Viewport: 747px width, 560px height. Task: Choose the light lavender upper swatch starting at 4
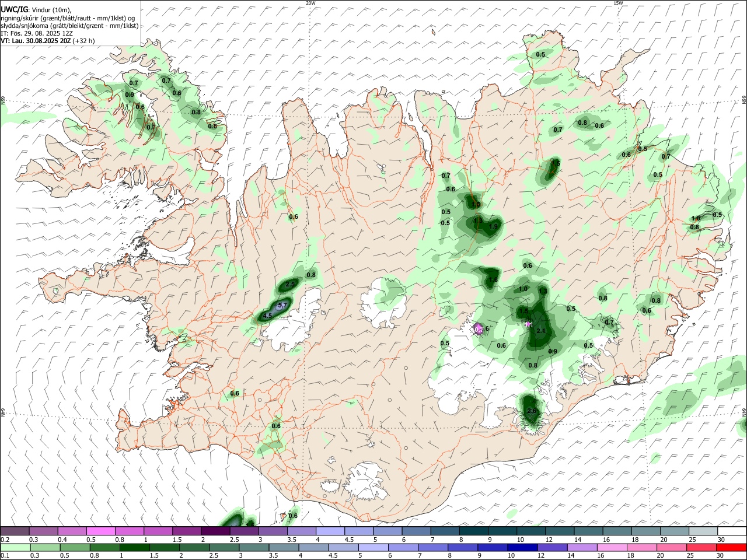pyautogui.click(x=330, y=531)
